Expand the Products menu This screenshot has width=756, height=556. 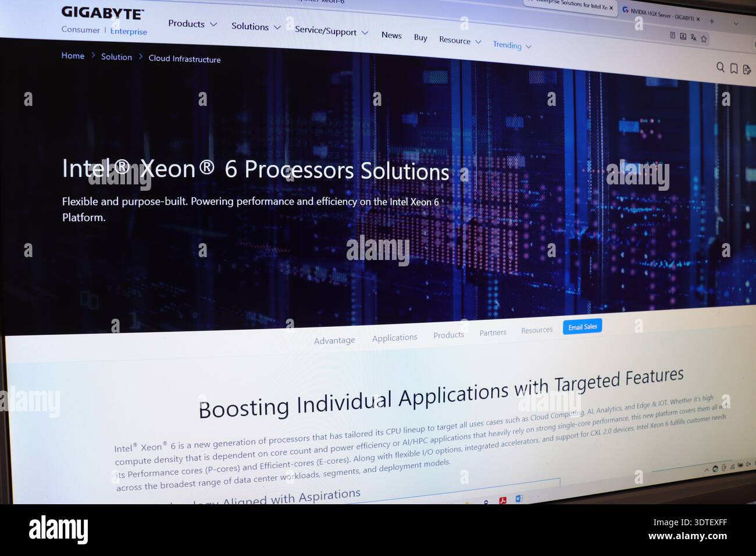tap(192, 24)
